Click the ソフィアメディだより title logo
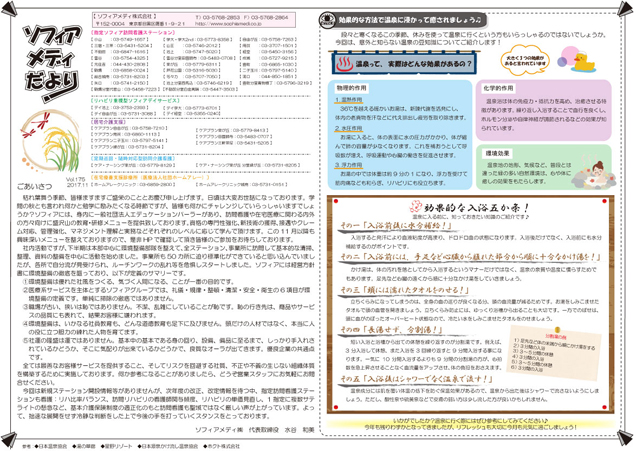636x451 pixels. 52,62
